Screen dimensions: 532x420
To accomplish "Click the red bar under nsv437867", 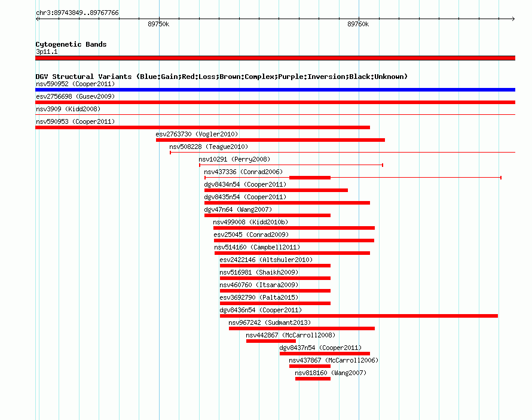I will pos(310,366).
